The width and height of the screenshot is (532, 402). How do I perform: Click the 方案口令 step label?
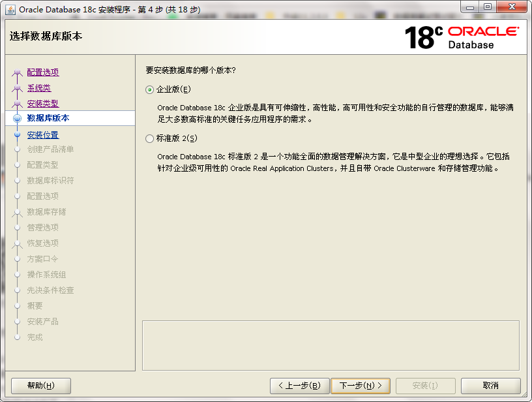coord(43,259)
